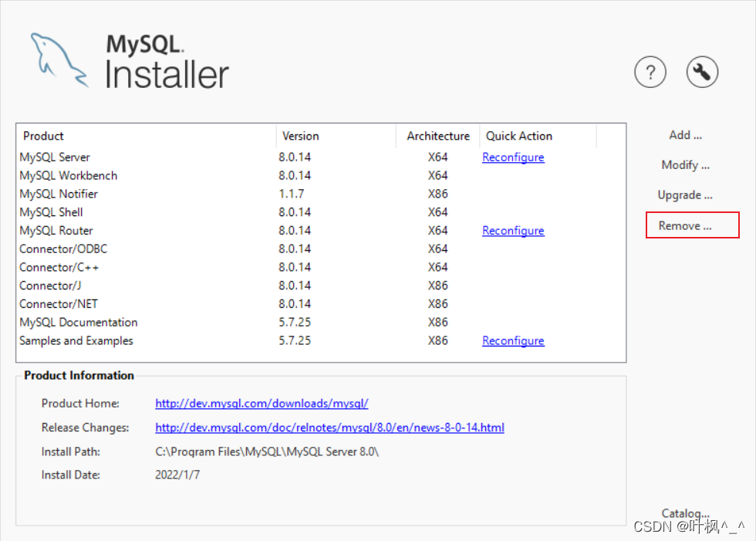Open the Product Home downloads link
The image size is (756, 541).
click(262, 403)
